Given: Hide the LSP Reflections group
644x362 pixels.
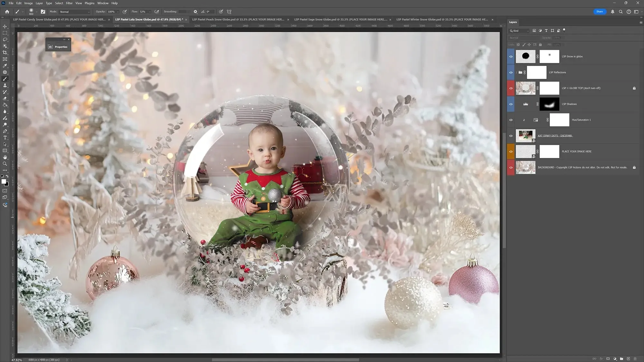Looking at the screenshot, I should click(511, 72).
